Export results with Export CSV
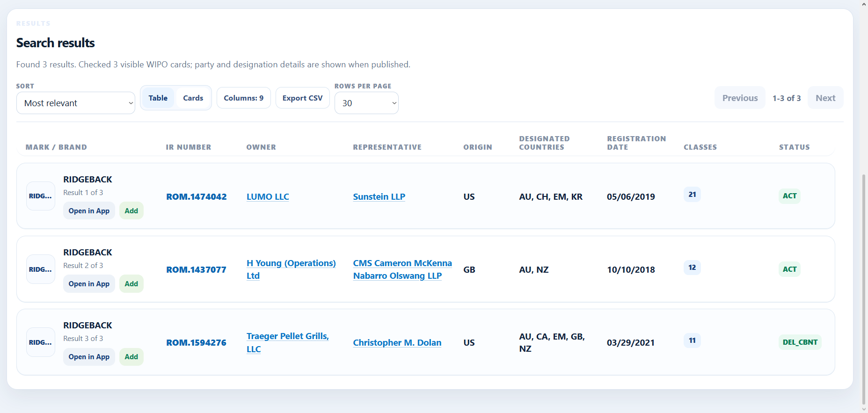868x413 pixels. (x=303, y=98)
